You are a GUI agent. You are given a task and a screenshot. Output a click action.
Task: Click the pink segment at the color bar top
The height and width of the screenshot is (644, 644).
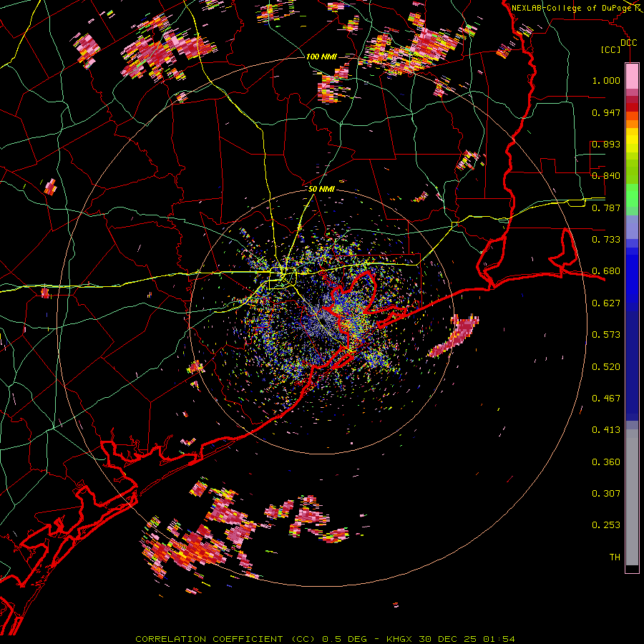pyautogui.click(x=632, y=77)
